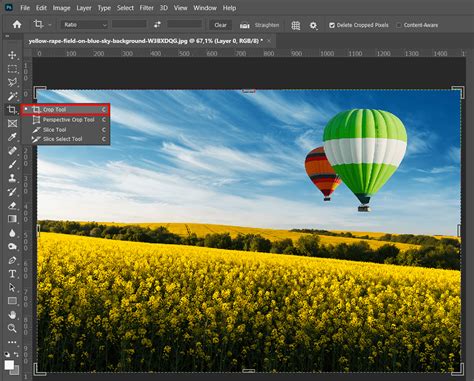Select the Dodge tool

pos(12,246)
